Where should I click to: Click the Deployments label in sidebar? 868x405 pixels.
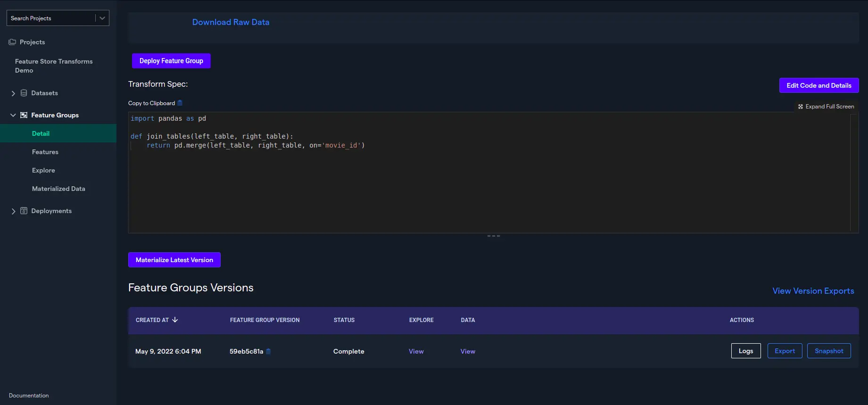(x=51, y=211)
